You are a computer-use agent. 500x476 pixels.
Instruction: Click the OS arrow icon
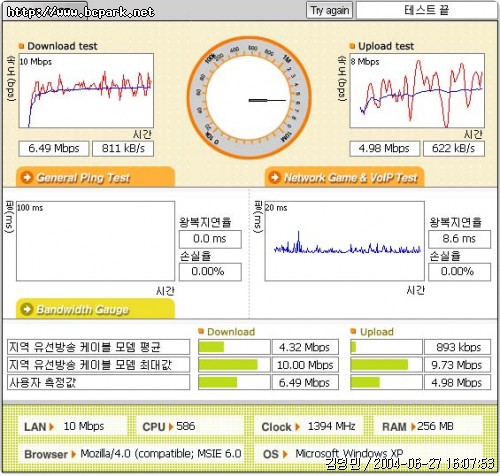coord(285,454)
